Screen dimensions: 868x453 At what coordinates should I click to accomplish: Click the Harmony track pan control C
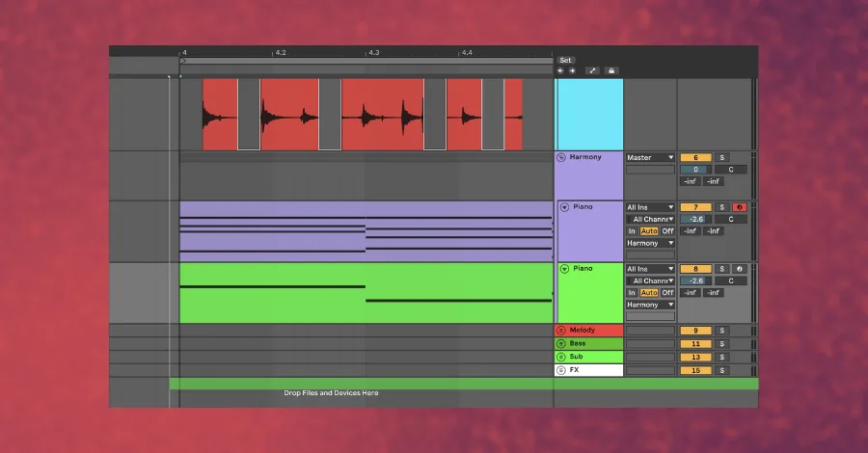[x=731, y=170]
